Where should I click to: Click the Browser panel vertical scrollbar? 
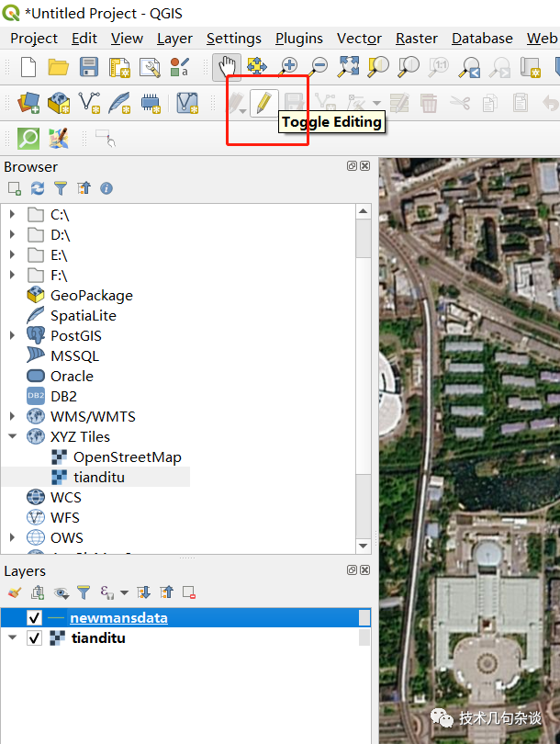click(364, 367)
